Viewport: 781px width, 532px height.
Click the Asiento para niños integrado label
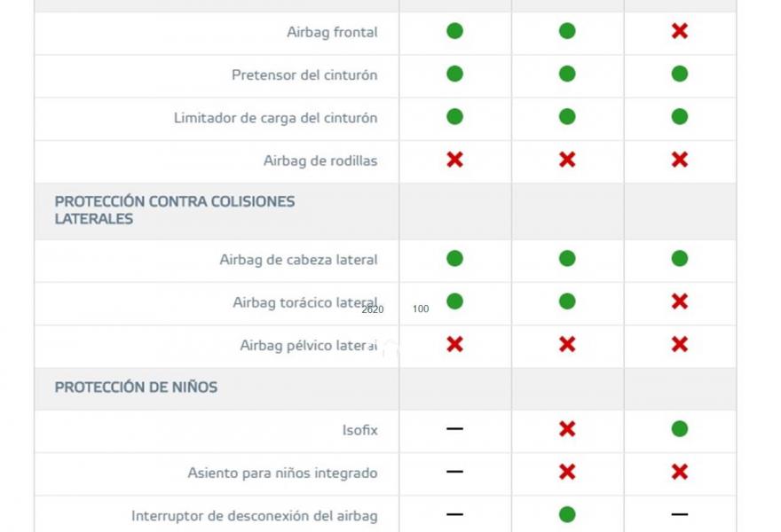(282, 473)
